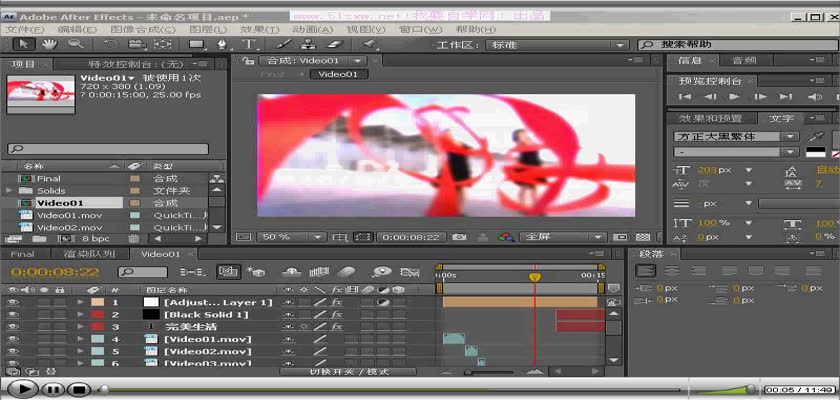Expand the Solids folder in project
This screenshot has width=840, height=400.
click(x=9, y=191)
